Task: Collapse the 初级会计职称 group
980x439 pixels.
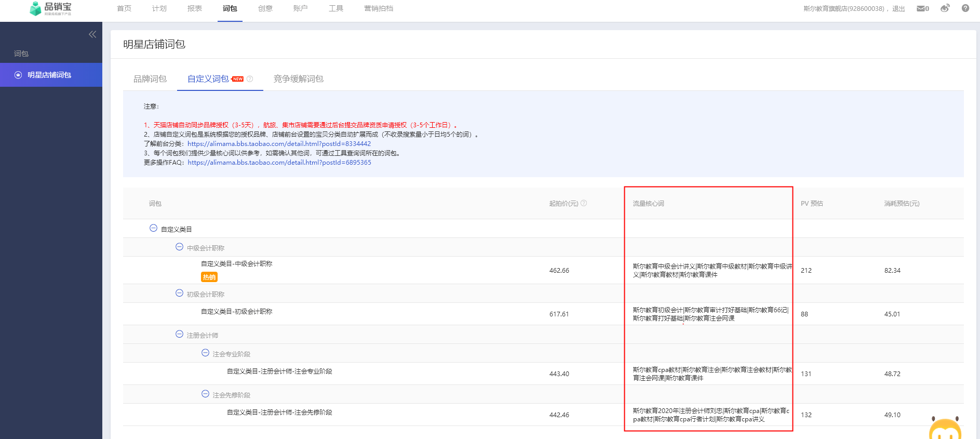Action: (179, 293)
